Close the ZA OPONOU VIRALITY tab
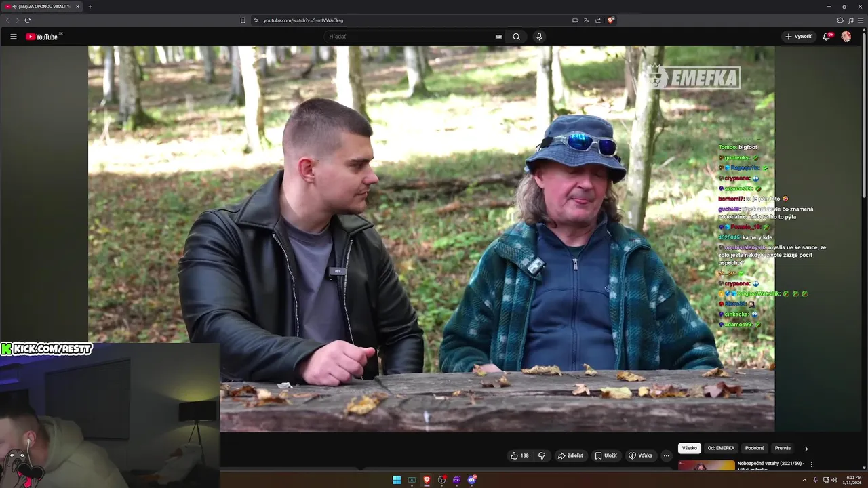The image size is (868, 488). point(77,7)
